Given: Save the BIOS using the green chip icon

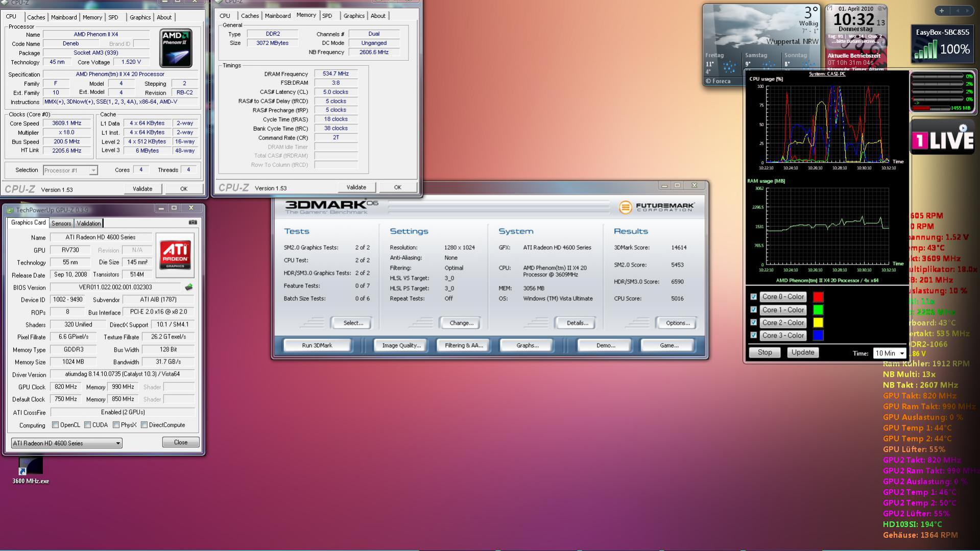Looking at the screenshot, I should coord(189,287).
